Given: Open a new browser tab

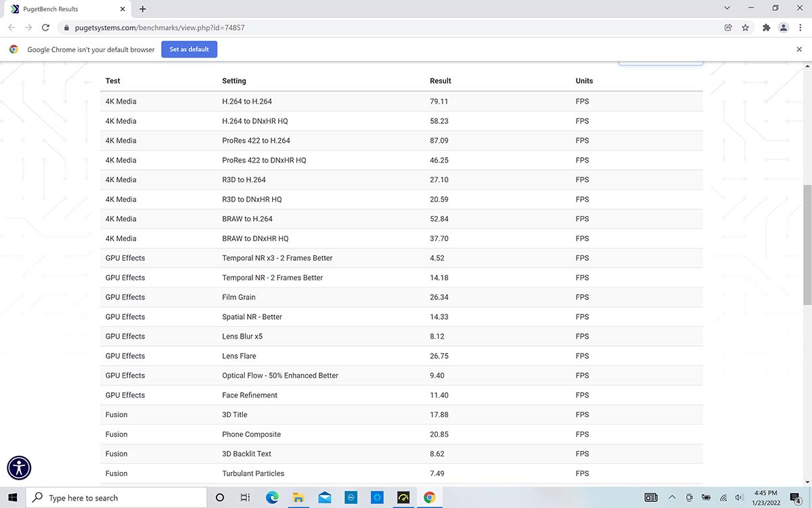Looking at the screenshot, I should point(143,9).
